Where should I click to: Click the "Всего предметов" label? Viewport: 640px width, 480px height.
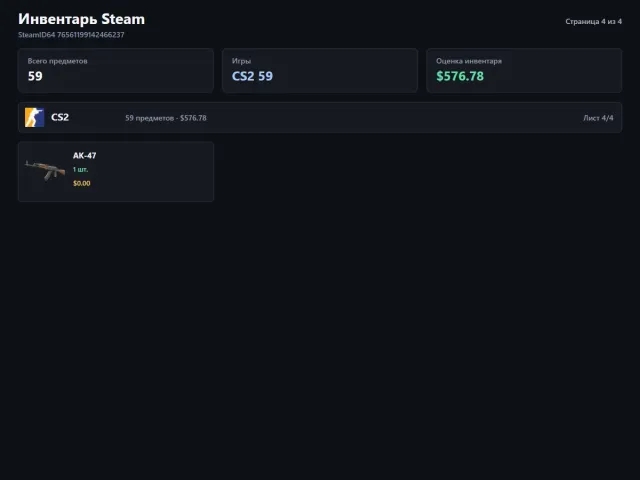(x=58, y=61)
